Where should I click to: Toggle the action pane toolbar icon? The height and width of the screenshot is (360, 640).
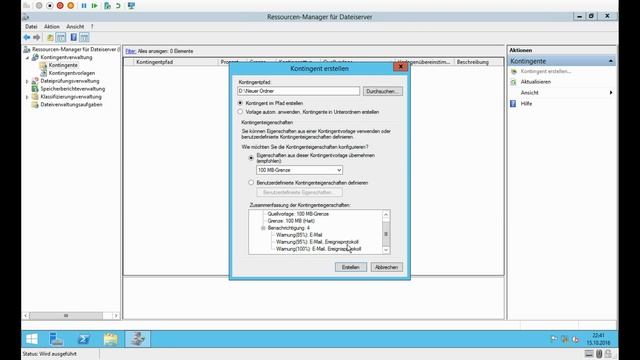coord(84,38)
